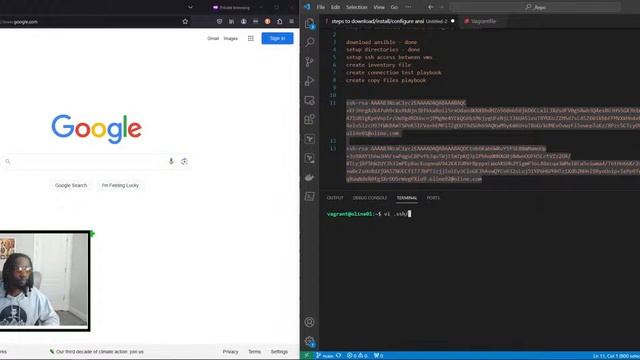Viewport: 640px width, 360px height.
Task: Click forwarded ports indicator in status bar
Action: point(379,356)
